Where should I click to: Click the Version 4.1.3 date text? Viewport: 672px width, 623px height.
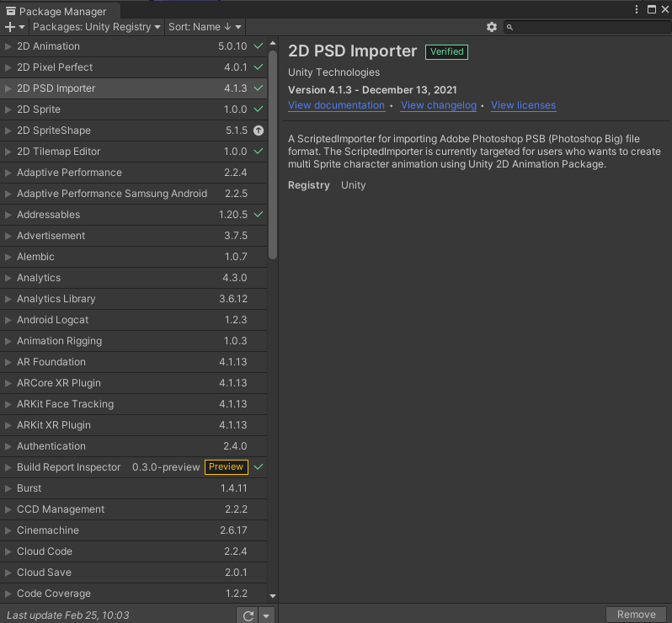pyautogui.click(x=372, y=90)
